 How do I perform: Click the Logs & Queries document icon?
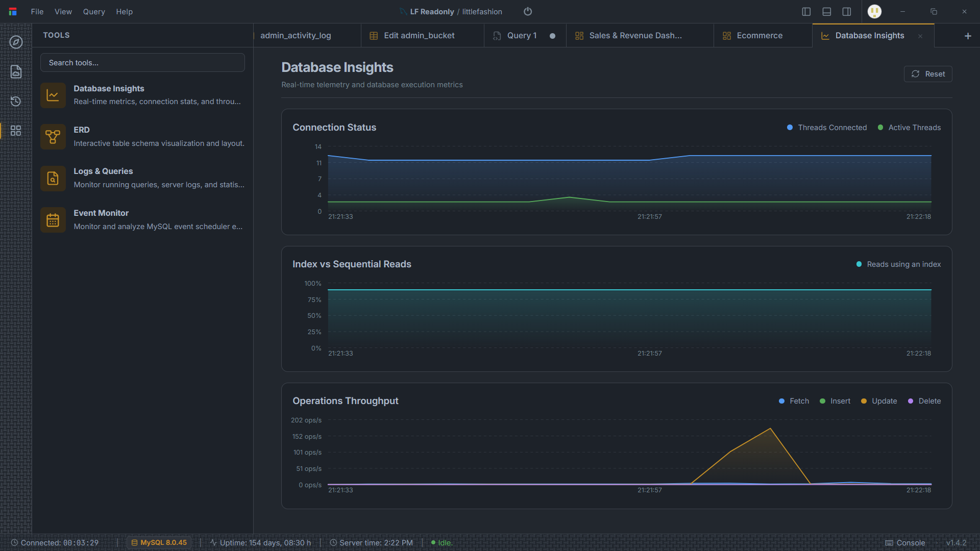[x=53, y=178]
